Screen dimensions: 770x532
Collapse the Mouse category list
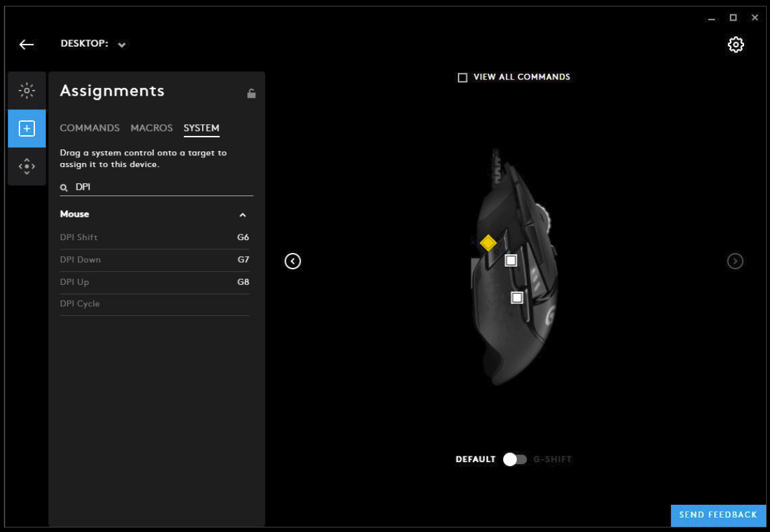(243, 215)
